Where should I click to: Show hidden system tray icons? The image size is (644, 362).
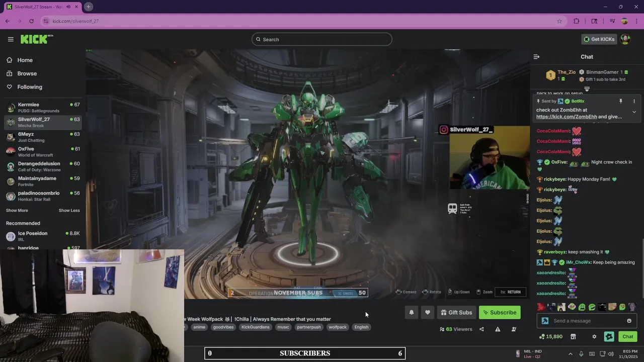(x=570, y=353)
